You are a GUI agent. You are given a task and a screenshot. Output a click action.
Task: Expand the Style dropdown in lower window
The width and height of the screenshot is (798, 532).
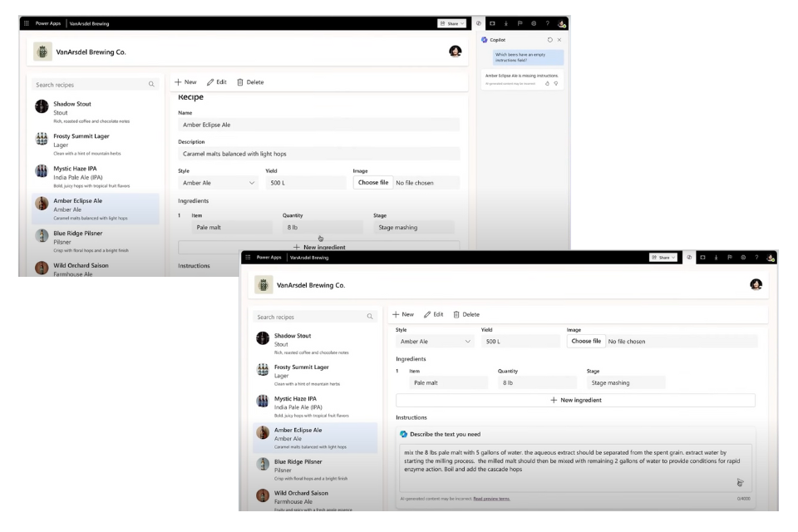pyautogui.click(x=436, y=341)
